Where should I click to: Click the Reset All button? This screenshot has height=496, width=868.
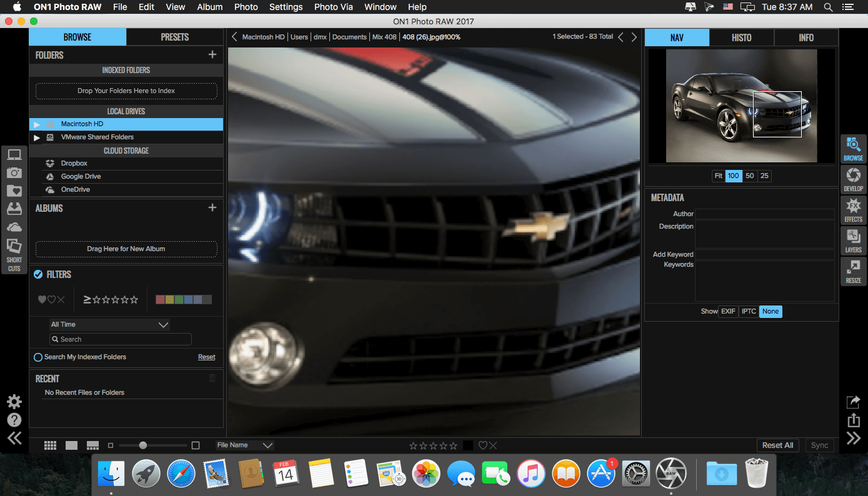click(777, 445)
